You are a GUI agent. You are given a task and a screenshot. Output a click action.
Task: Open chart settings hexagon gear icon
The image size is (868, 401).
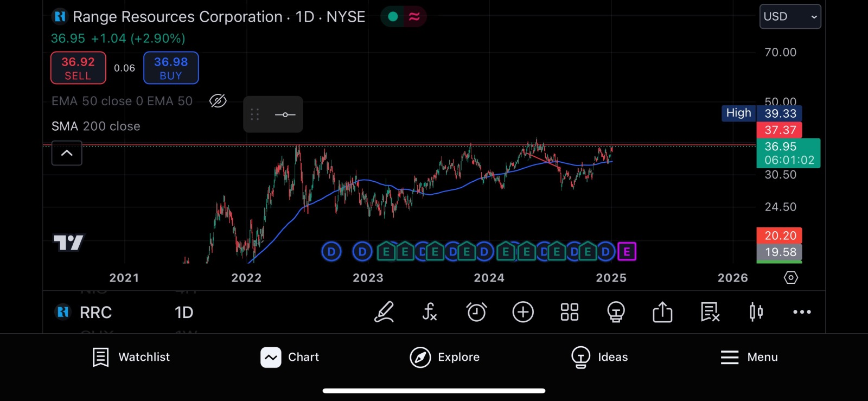(x=791, y=278)
